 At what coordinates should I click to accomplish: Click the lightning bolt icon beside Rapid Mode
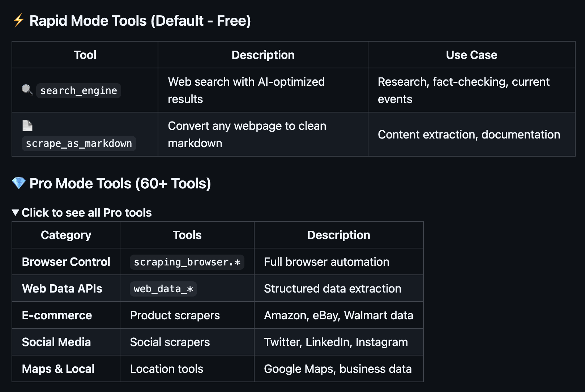(18, 21)
